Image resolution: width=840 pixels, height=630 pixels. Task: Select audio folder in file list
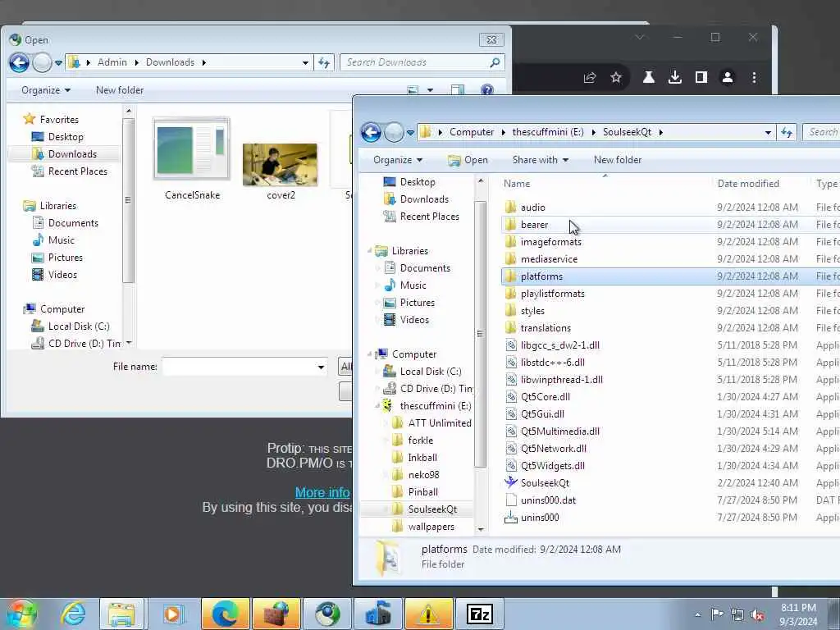(532, 208)
